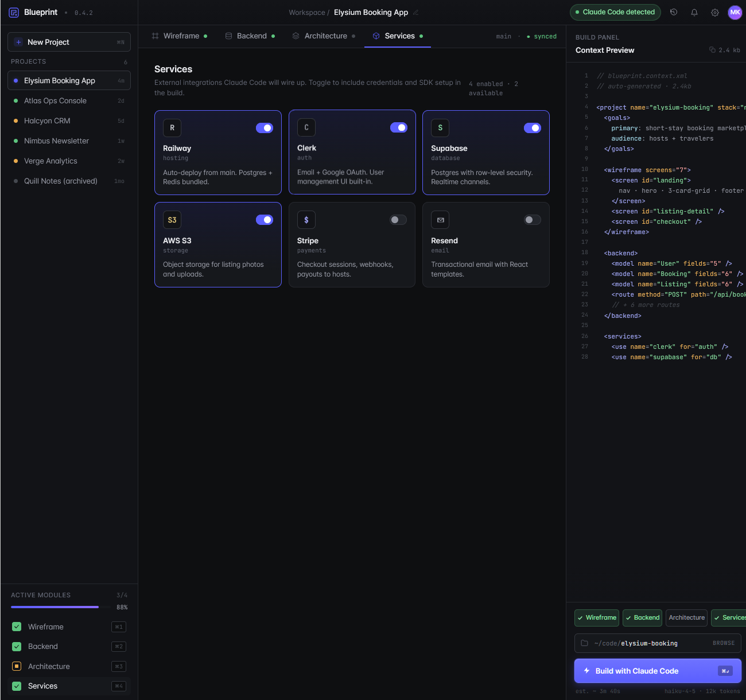This screenshot has height=700, width=746.
Task: Disable the AWS S3 storage toggle
Action: pyautogui.click(x=265, y=220)
